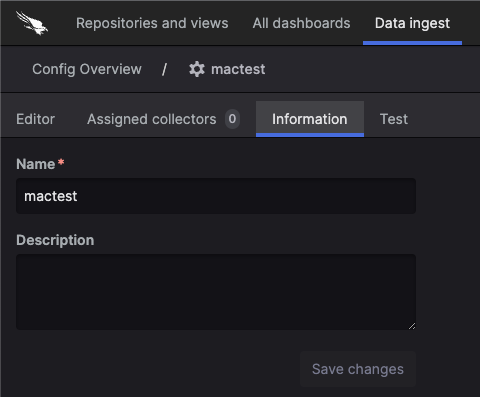This screenshot has height=397, width=480.
Task: Click the Name field label
Action: coord(36,164)
